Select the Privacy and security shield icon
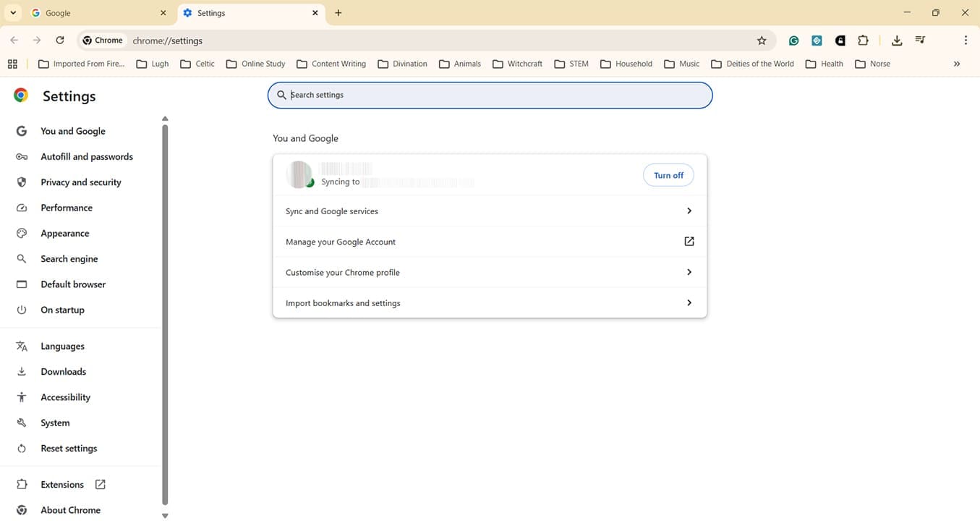Image resolution: width=980 pixels, height=521 pixels. pyautogui.click(x=21, y=182)
